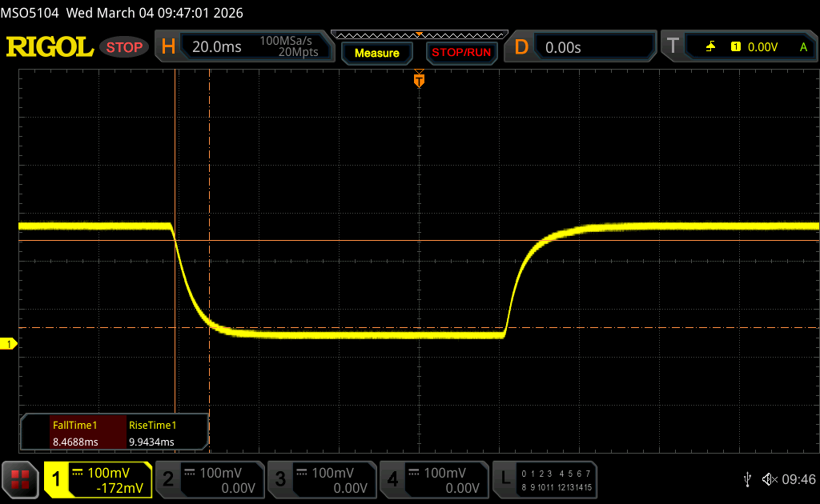Click the RIGOL logo
Screen dimensions: 820x504
pyautogui.click(x=50, y=47)
